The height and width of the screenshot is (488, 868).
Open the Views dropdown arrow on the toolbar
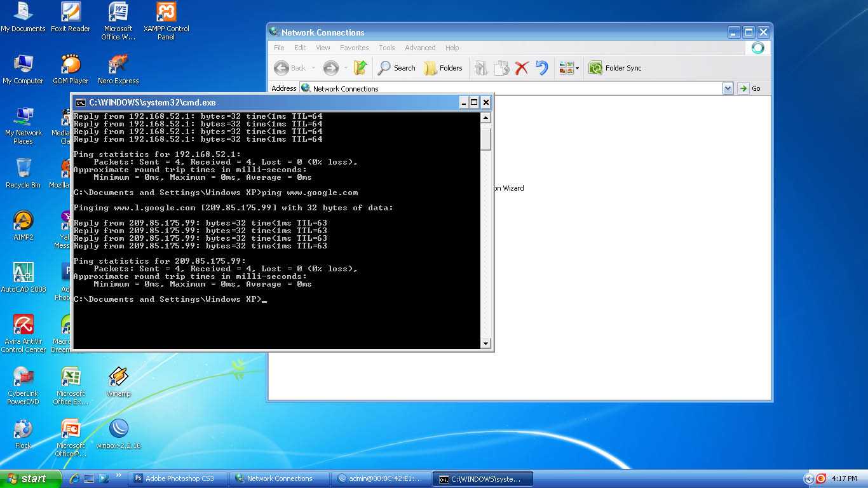tap(576, 68)
